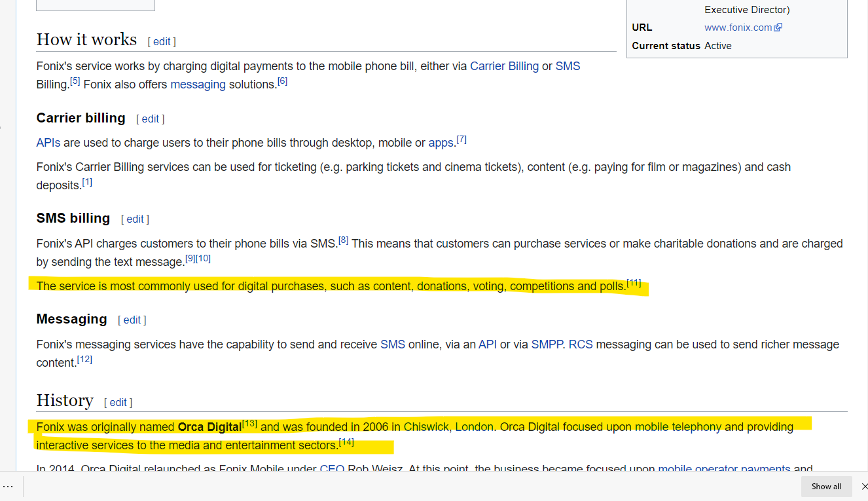Edit the History section
Screen dimensions: 868x501
click(118, 402)
